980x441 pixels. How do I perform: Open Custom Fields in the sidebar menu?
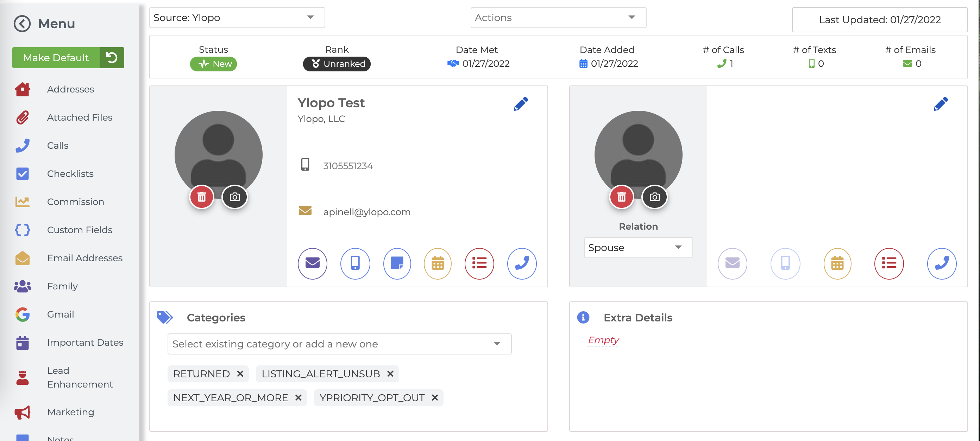coord(80,230)
